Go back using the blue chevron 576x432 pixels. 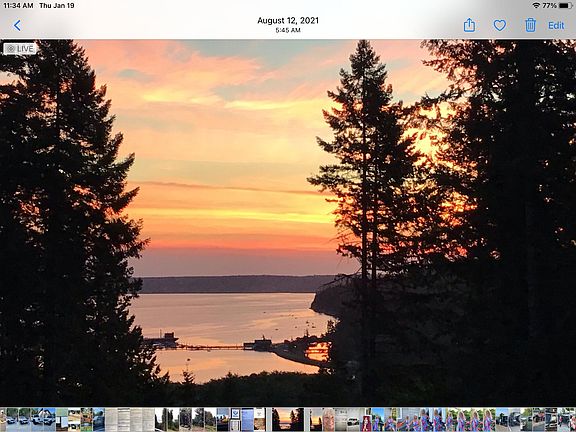[17, 25]
